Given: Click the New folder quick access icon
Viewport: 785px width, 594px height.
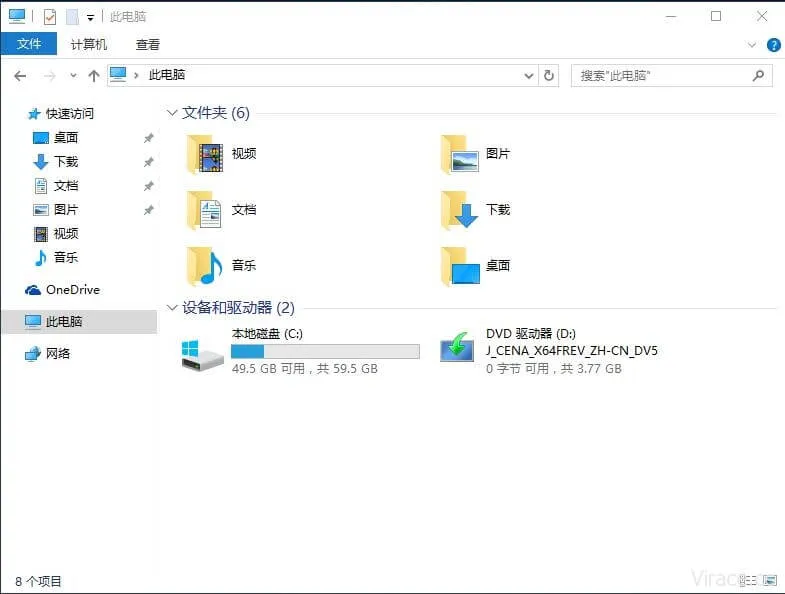Looking at the screenshot, I should (73, 17).
